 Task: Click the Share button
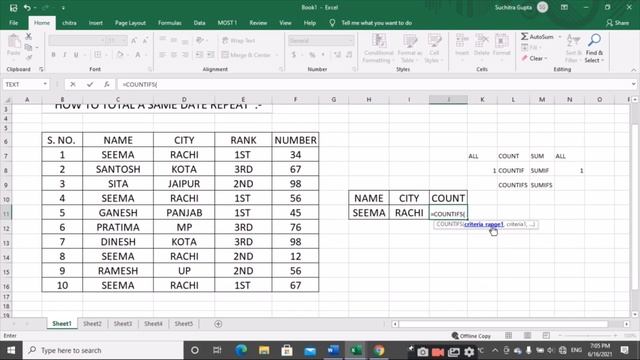[x=618, y=23]
